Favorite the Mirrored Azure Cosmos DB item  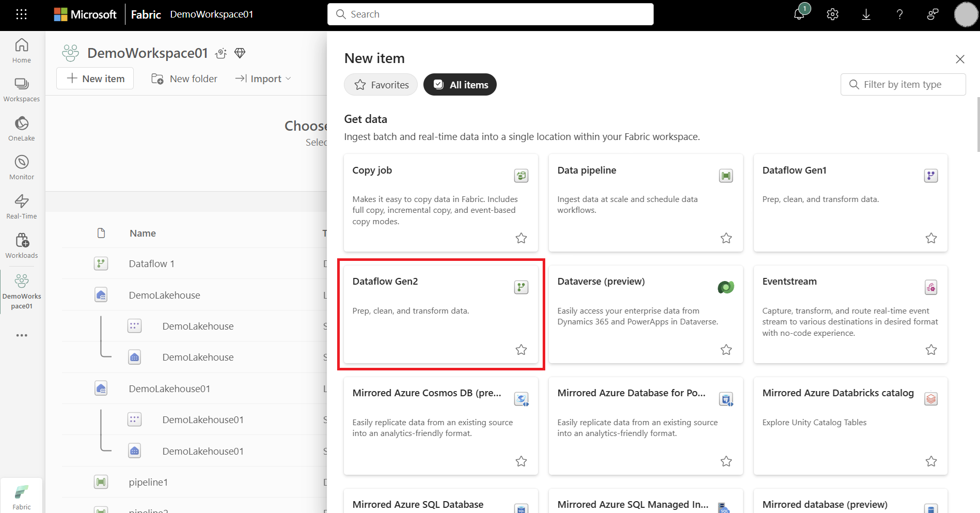click(x=521, y=461)
